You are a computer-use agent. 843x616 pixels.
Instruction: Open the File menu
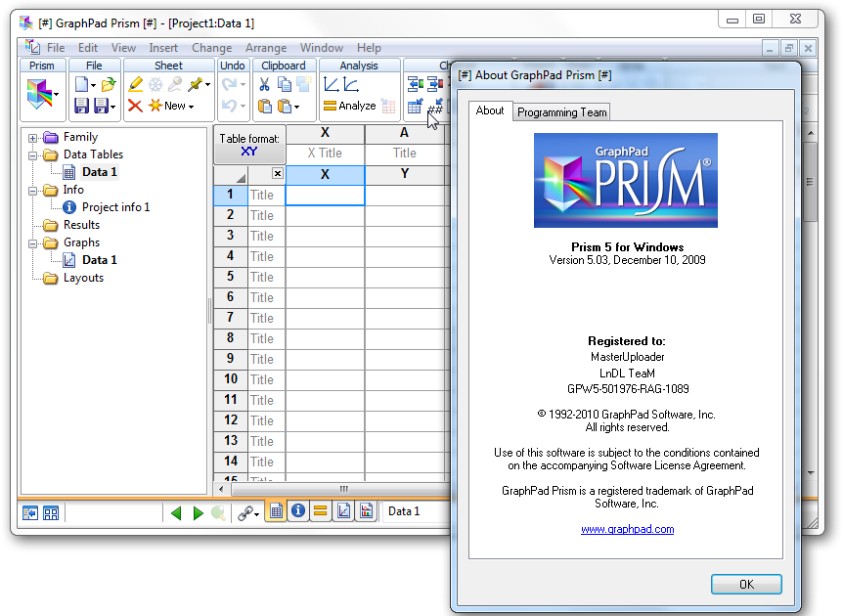click(56, 48)
